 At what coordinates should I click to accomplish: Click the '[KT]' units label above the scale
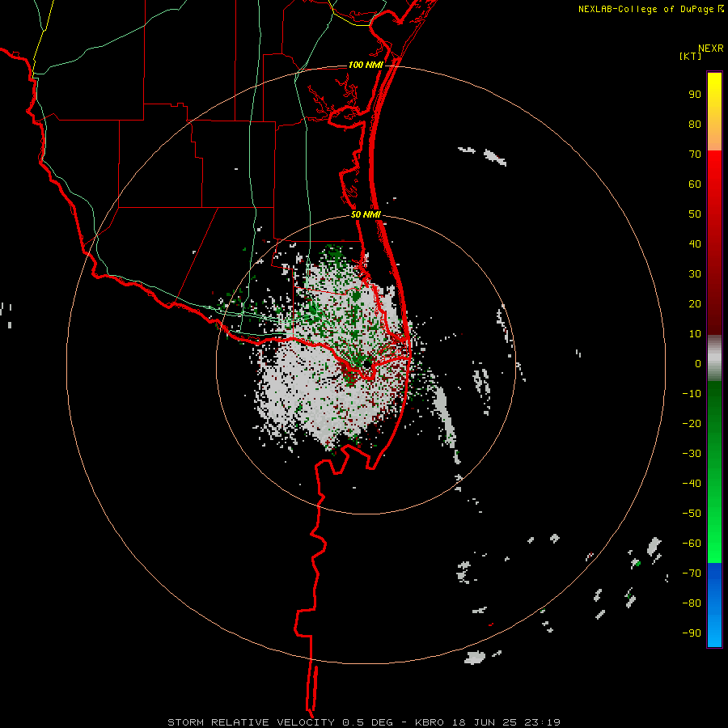(690, 56)
